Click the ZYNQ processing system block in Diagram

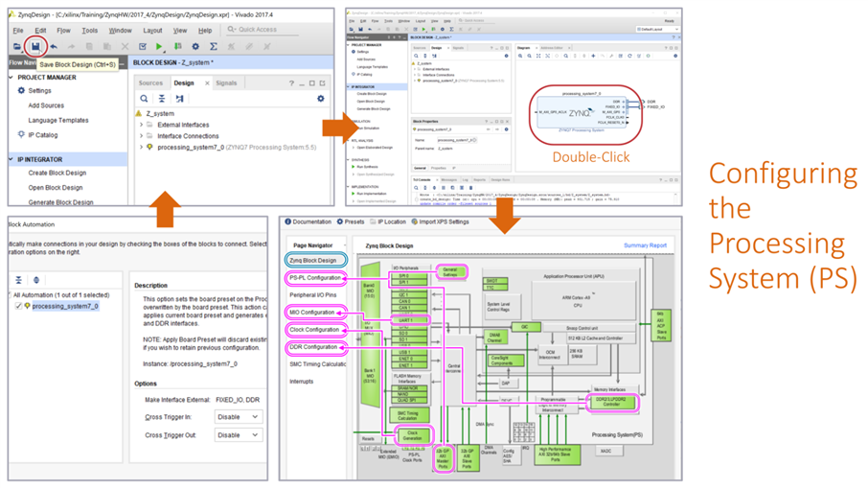click(581, 112)
